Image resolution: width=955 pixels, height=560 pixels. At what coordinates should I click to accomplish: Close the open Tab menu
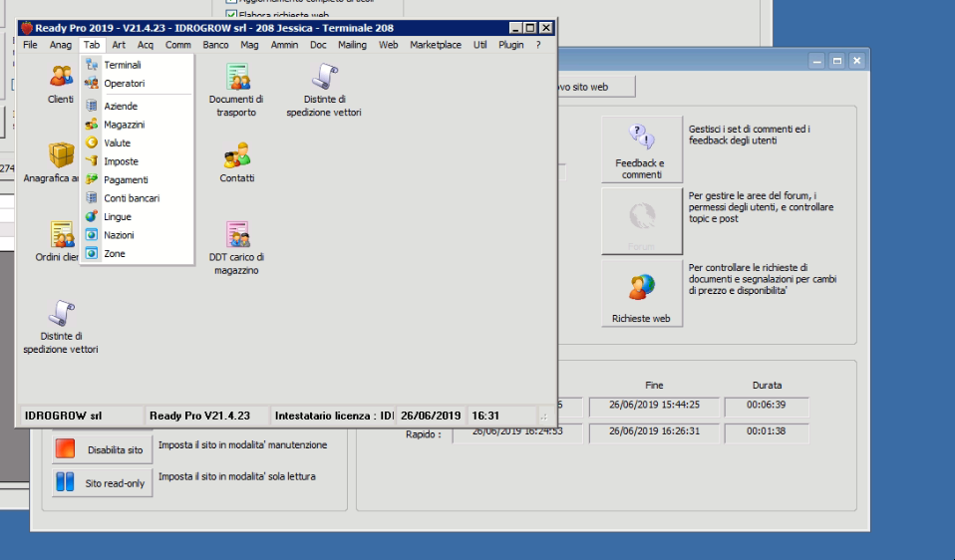(x=92, y=45)
